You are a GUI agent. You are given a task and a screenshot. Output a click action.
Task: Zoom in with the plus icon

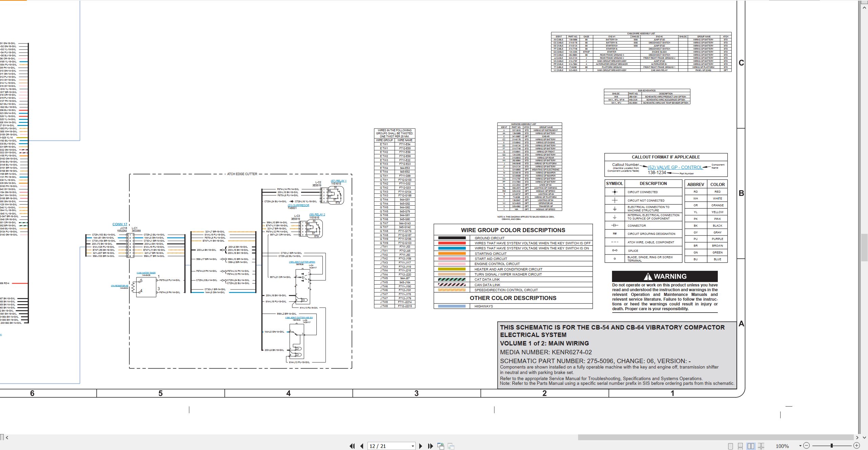tap(856, 446)
